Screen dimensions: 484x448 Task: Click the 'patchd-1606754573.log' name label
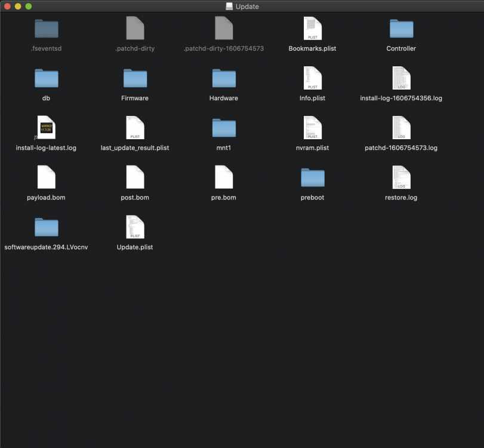point(401,148)
